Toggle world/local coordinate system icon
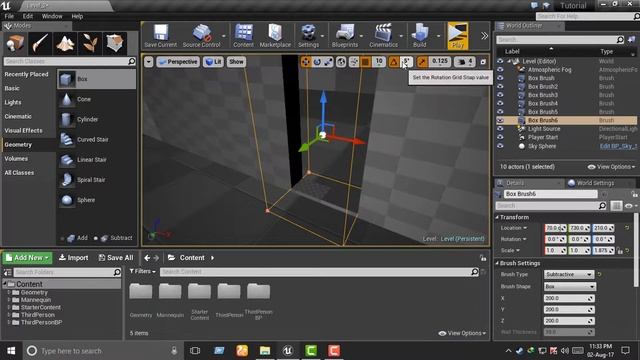 coord(341,62)
